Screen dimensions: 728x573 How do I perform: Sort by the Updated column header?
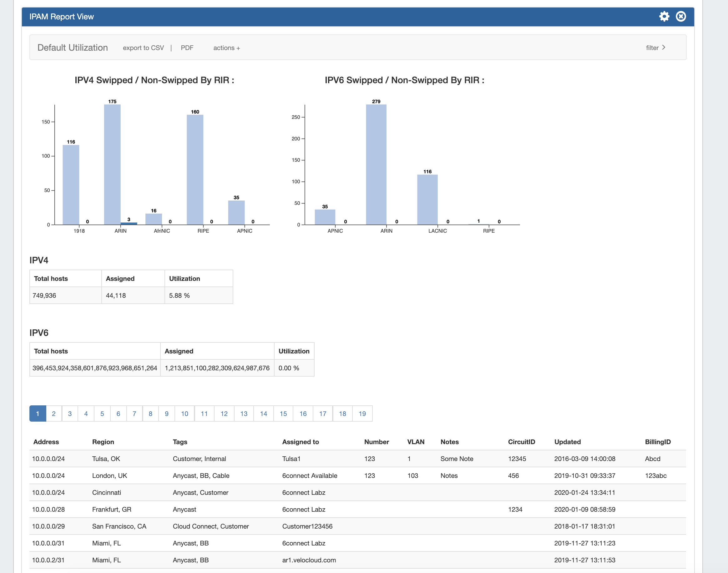[567, 442]
